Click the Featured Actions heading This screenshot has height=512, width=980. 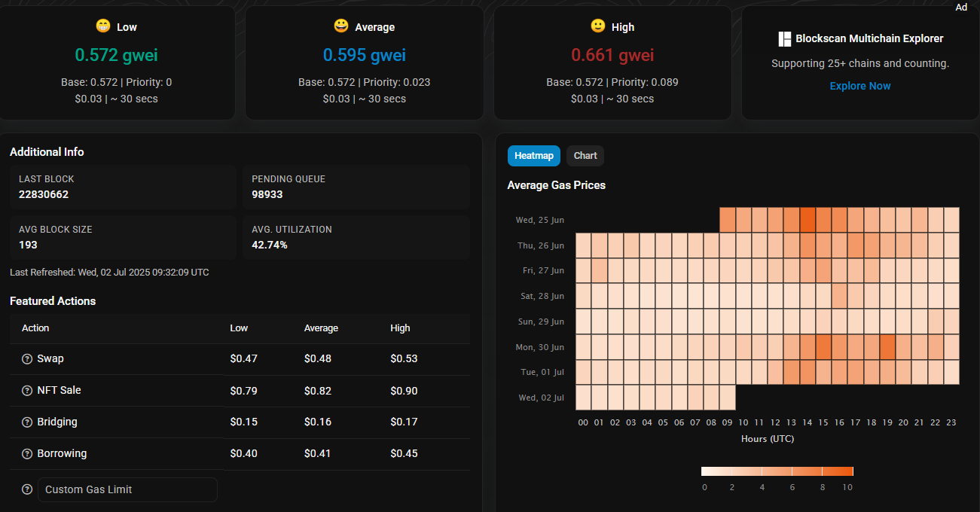[x=53, y=301]
